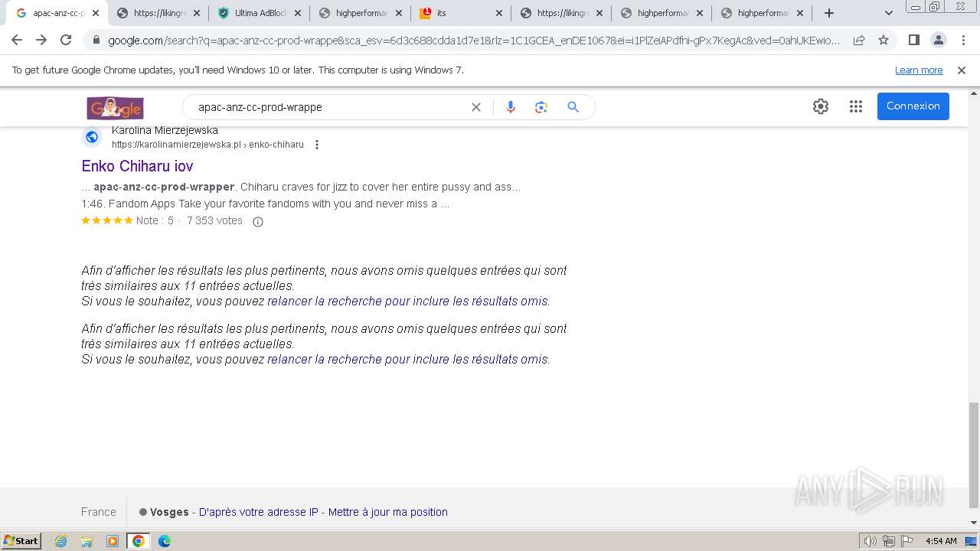Go back to the previous page

tap(17, 40)
